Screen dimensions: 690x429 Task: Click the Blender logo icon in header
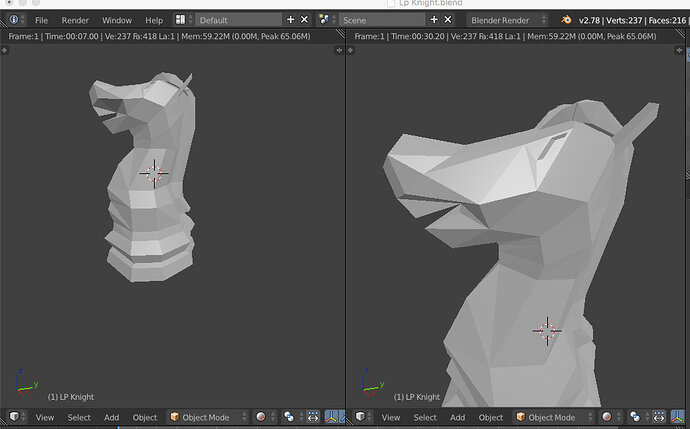pos(568,20)
